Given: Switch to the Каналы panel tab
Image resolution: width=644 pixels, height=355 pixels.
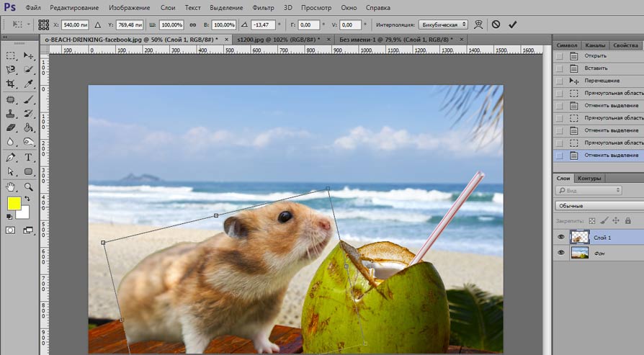Looking at the screenshot, I should (x=595, y=45).
